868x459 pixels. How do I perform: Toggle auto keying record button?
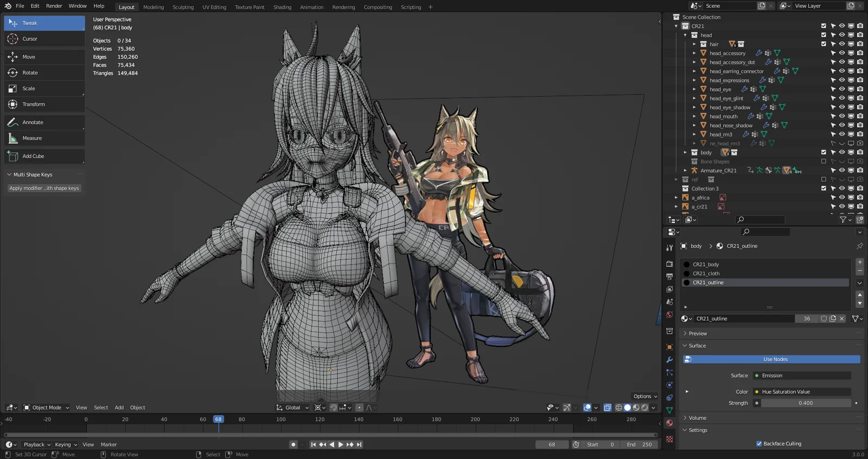tap(293, 444)
